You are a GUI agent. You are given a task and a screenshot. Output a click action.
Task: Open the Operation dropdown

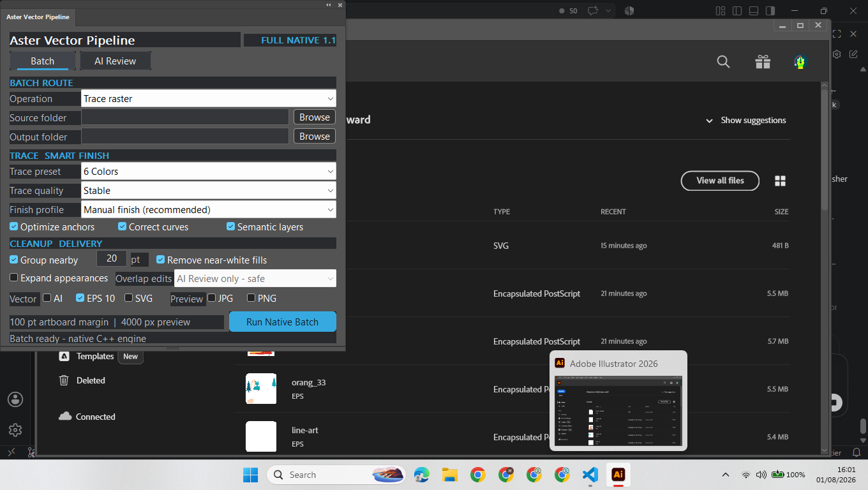209,98
